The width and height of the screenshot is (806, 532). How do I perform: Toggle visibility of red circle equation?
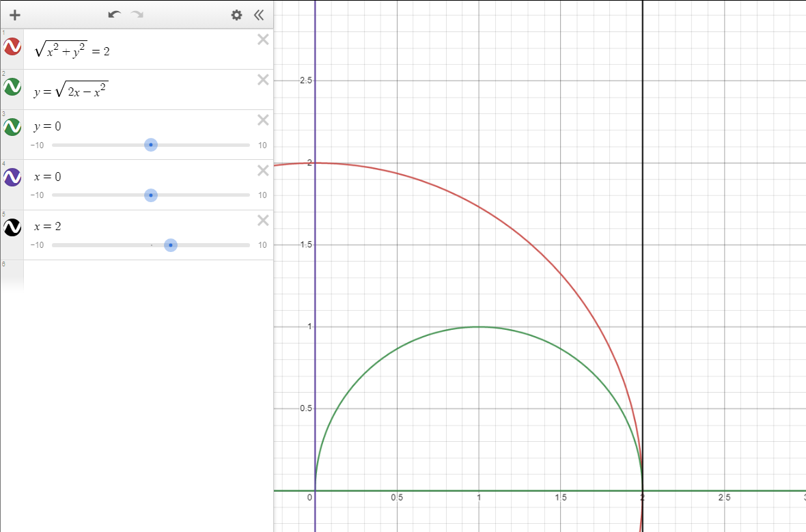[12, 46]
